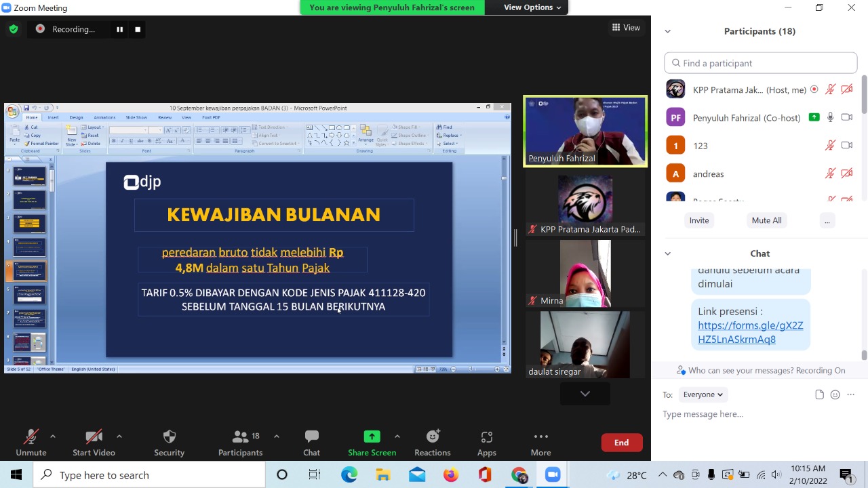This screenshot has width=868, height=488.
Task: Click the Share Screen icon
Action: pos(372,437)
